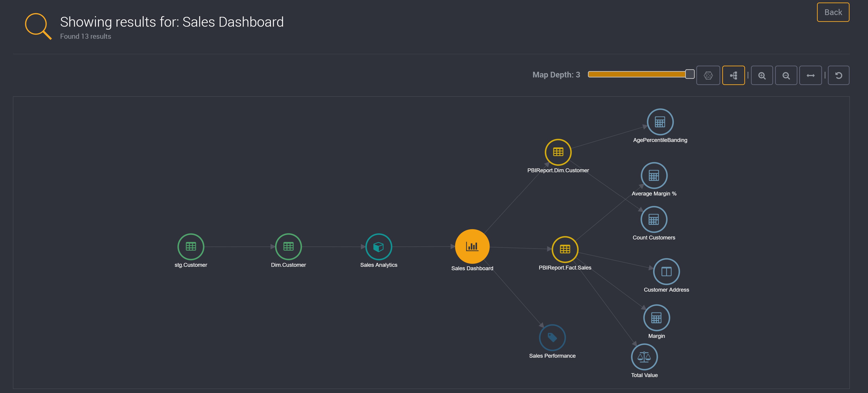This screenshot has height=393, width=868.
Task: Reset the map view
Action: [838, 75]
